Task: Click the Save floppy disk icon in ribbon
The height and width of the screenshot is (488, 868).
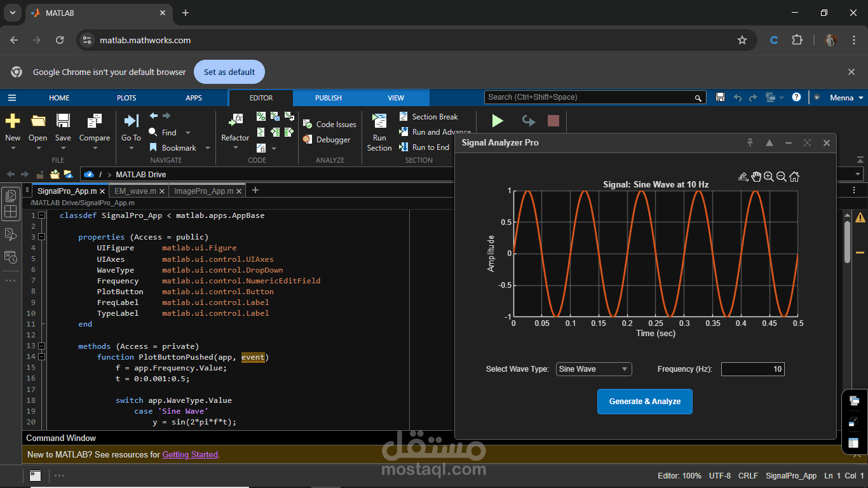Action: click(63, 121)
